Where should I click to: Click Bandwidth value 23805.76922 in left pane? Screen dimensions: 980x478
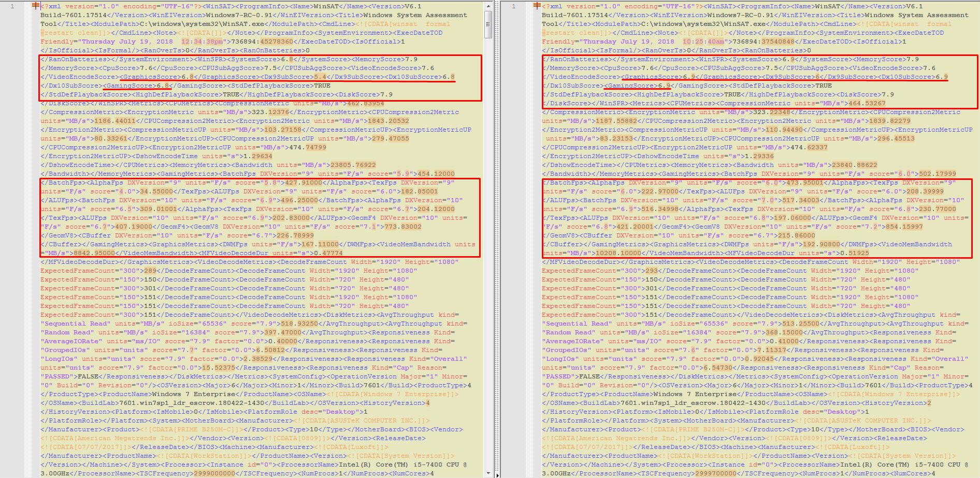(353, 165)
